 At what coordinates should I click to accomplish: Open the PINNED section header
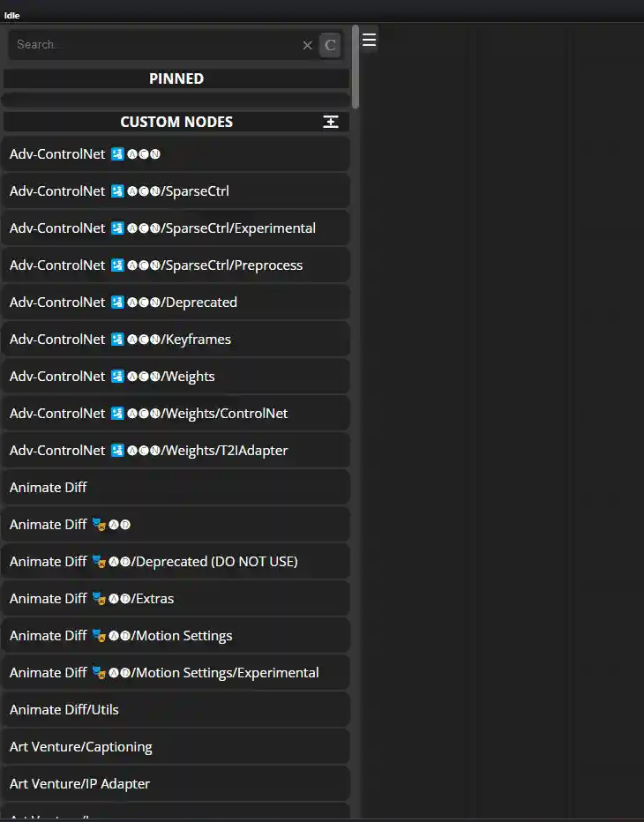coord(176,78)
